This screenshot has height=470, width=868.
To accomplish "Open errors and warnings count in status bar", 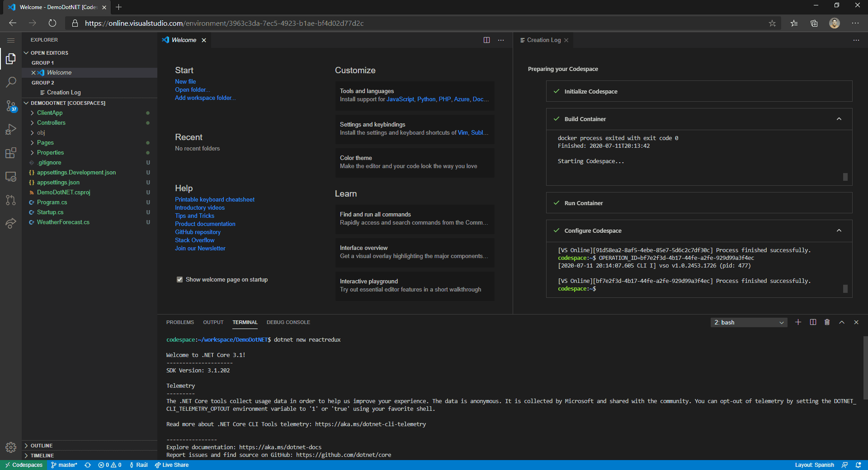I will tap(110, 465).
